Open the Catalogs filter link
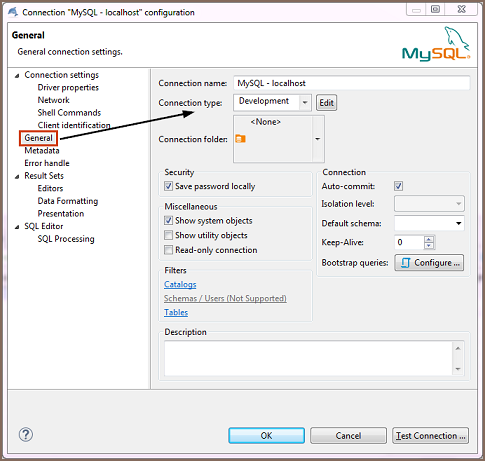 click(x=180, y=284)
